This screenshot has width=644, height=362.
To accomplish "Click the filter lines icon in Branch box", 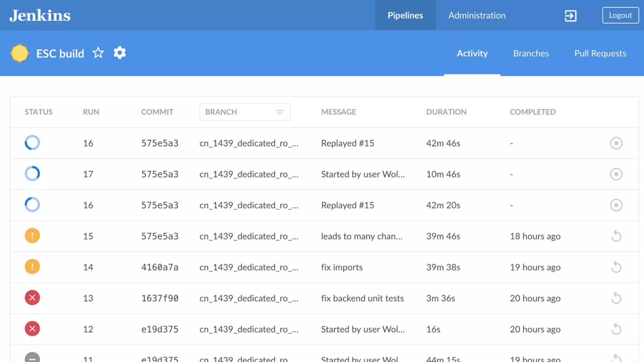I will (280, 112).
